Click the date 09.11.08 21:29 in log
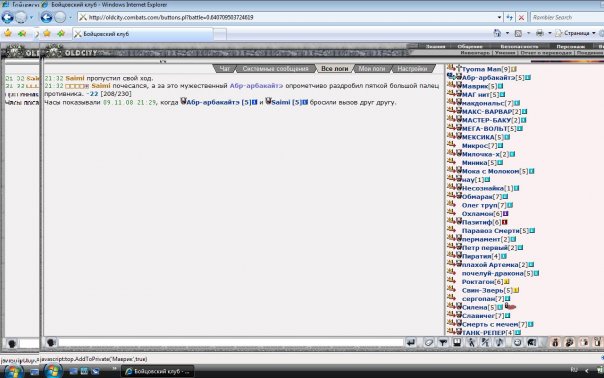 (129, 102)
